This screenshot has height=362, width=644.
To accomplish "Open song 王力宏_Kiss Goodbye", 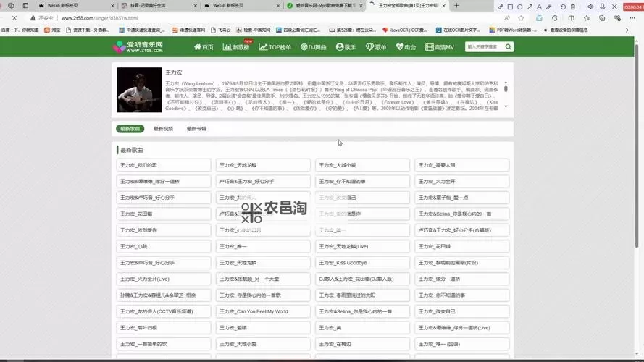I will pos(362,263).
